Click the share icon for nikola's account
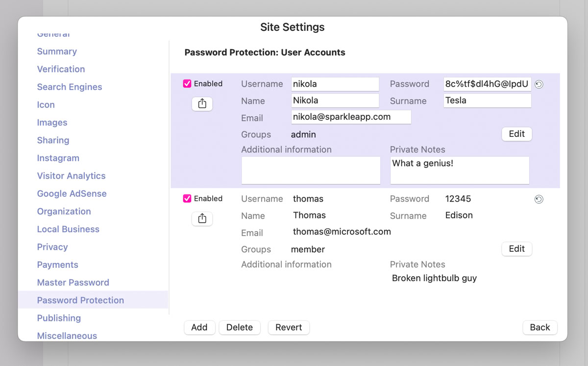This screenshot has height=366, width=588. pos(202,104)
